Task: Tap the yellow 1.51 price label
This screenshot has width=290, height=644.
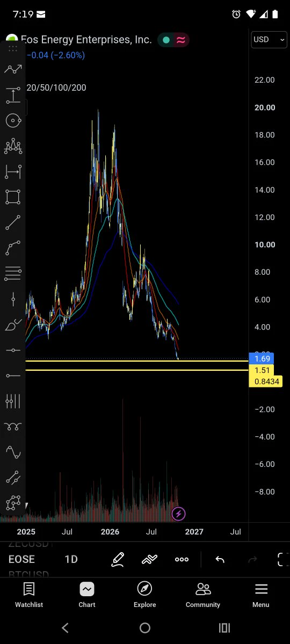Action: tap(263, 370)
